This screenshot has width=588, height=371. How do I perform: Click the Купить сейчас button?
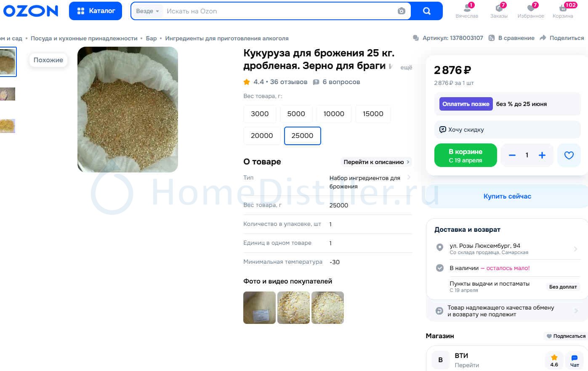pyautogui.click(x=507, y=196)
